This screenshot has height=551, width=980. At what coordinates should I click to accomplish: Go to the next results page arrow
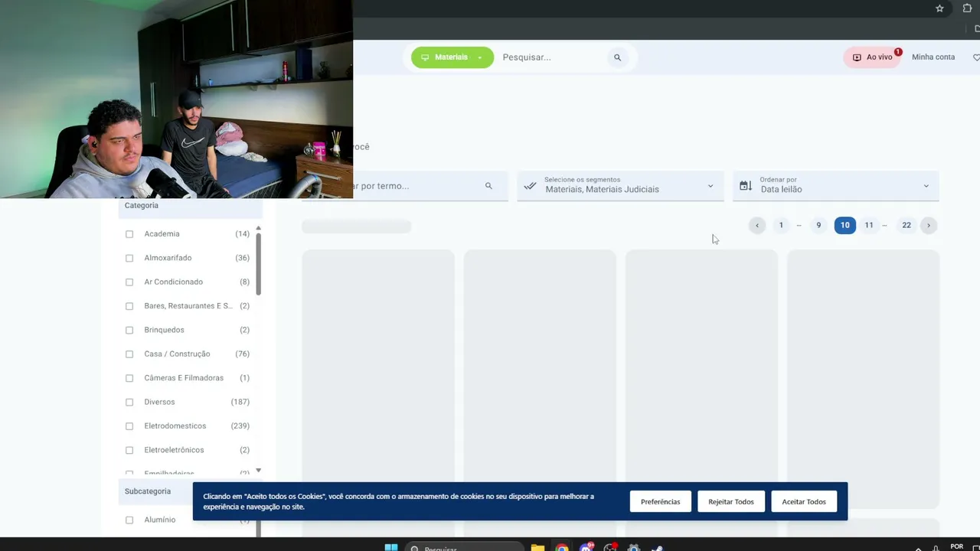click(929, 225)
